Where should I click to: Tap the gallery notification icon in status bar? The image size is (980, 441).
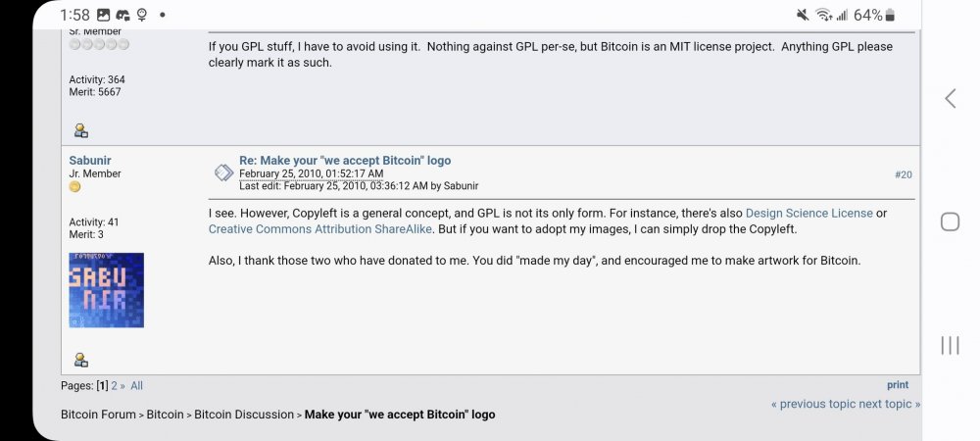coord(104,15)
